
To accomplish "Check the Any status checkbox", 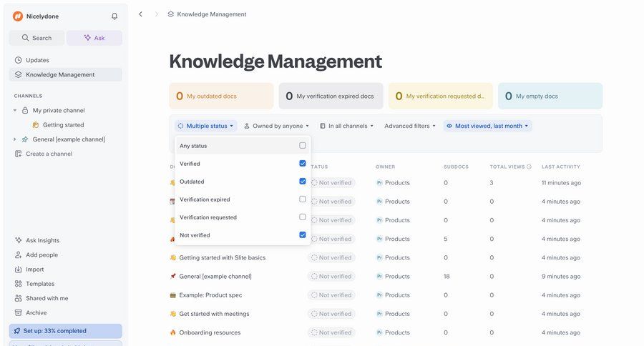I will click(302, 146).
